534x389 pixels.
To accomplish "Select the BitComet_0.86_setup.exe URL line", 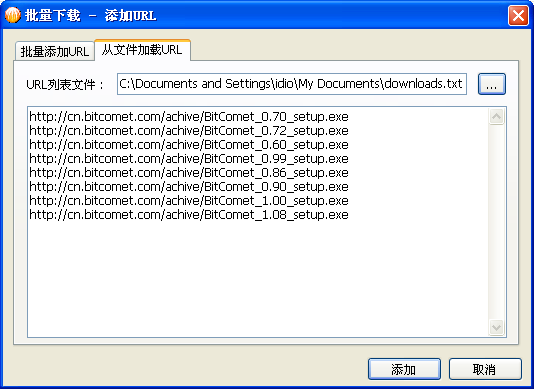I will (x=189, y=173).
